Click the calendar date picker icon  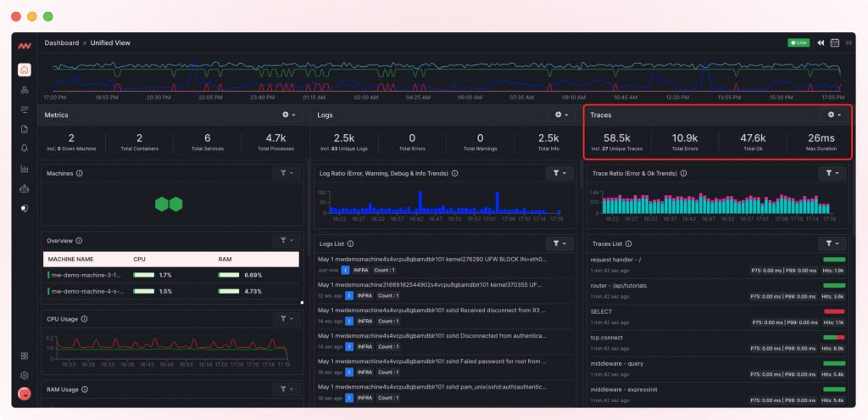pos(835,42)
